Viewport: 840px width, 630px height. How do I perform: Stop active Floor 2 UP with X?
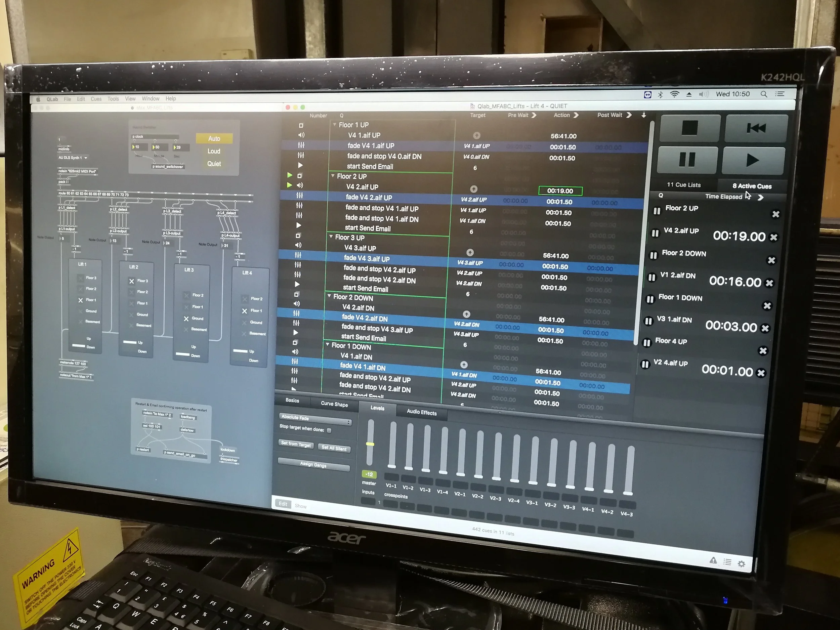coord(776,215)
